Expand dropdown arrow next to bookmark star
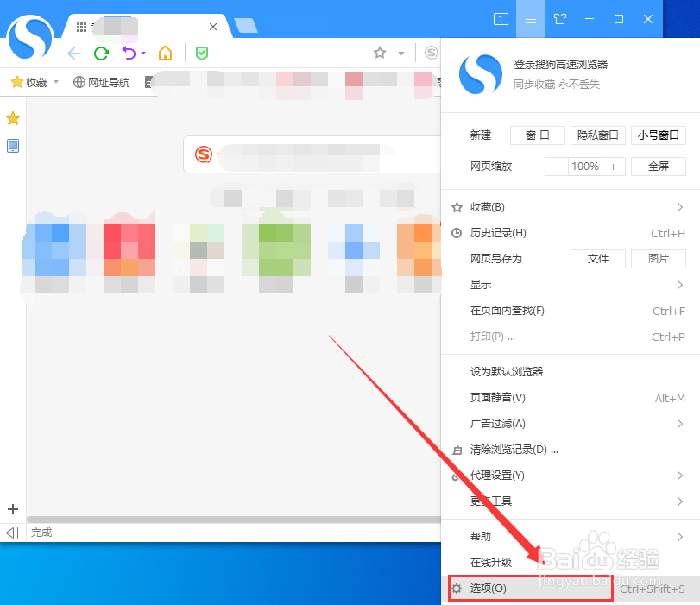Screen dimensions: 700x605 click(x=401, y=54)
